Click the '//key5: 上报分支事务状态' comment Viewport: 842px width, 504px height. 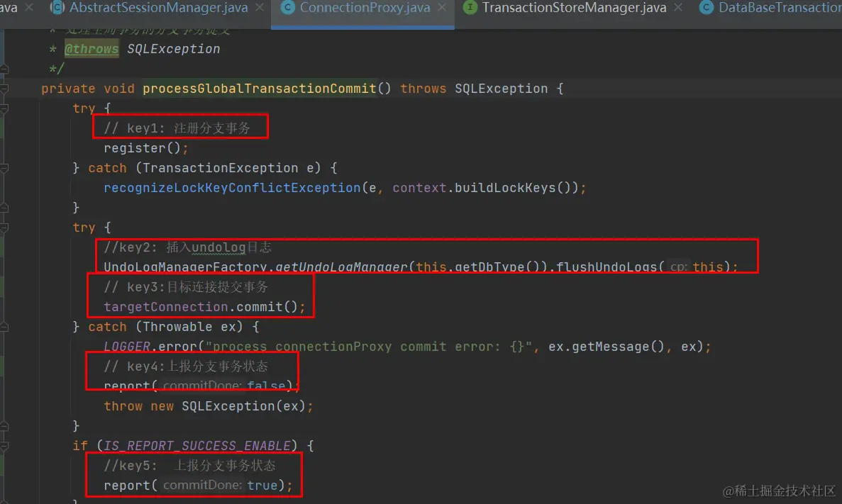(x=189, y=466)
